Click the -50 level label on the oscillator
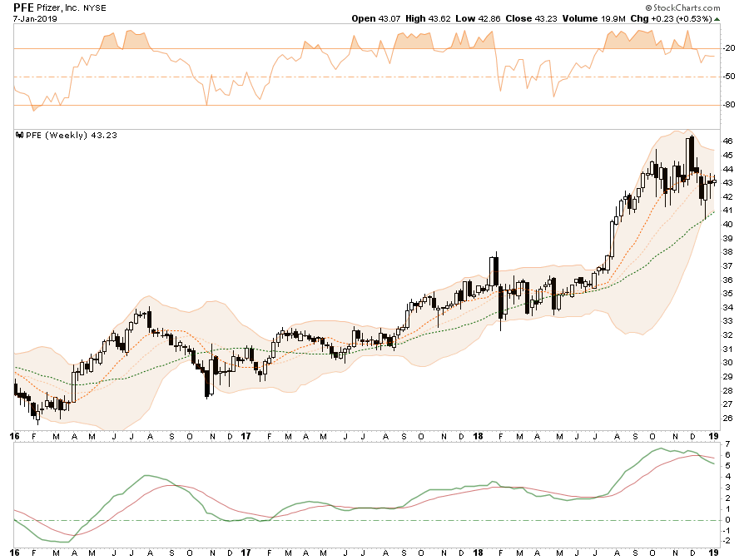 (729, 77)
